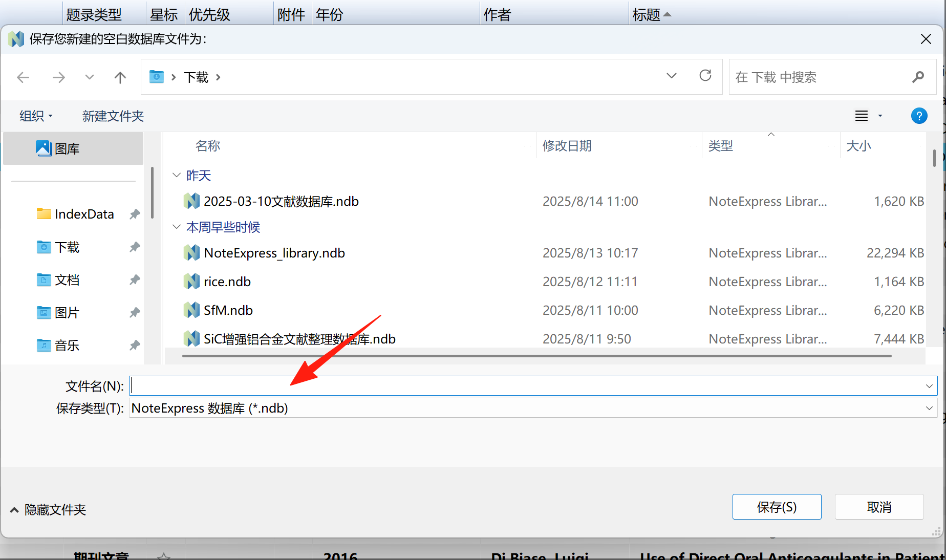Viewport: 946px width, 560px height.
Task: Click the file list horizontal scrollbar
Action: (x=536, y=356)
